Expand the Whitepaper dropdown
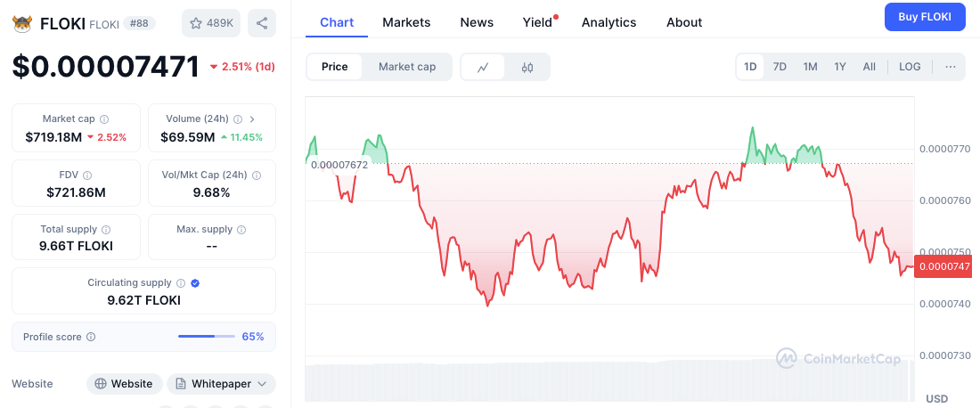Image resolution: width=980 pixels, height=408 pixels. pos(262,384)
